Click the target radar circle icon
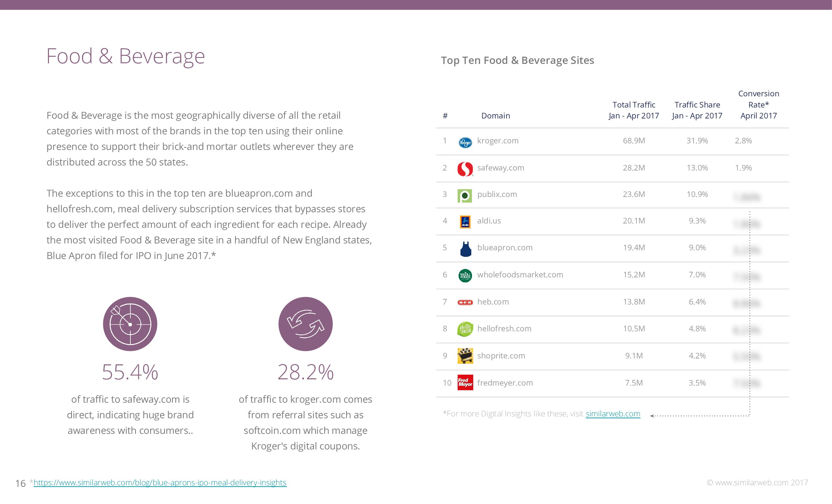 pyautogui.click(x=130, y=324)
